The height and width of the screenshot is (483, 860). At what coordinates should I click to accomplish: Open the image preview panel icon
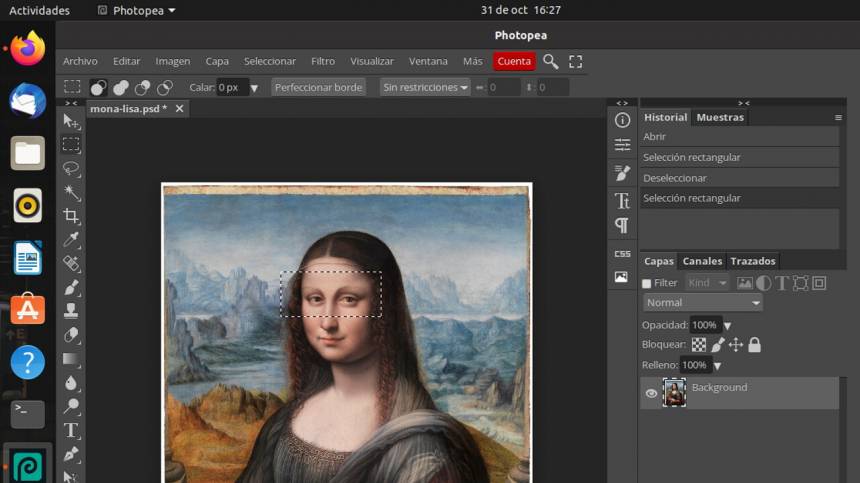point(621,277)
